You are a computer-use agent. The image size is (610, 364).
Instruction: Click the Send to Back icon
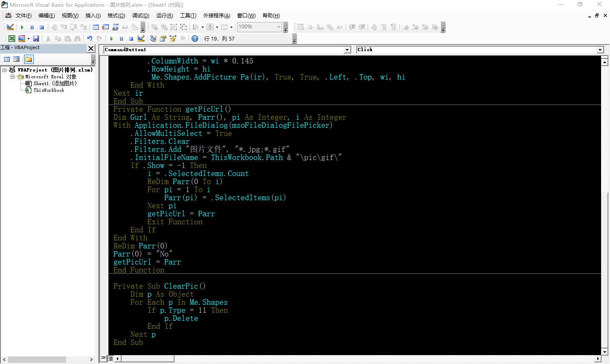(164, 27)
